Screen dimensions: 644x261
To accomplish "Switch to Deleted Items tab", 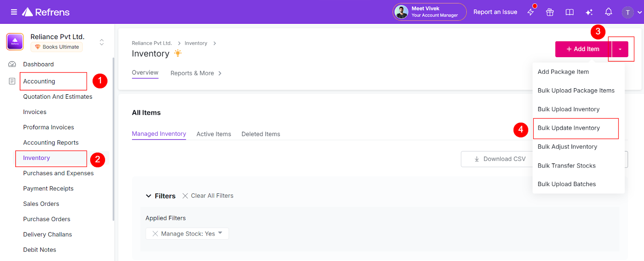I will click(x=261, y=134).
